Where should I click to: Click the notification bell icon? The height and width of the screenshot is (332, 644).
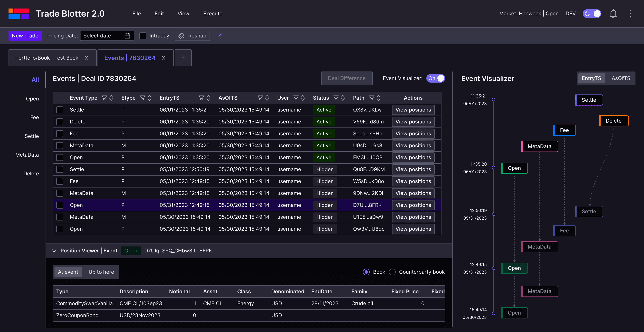(x=613, y=14)
